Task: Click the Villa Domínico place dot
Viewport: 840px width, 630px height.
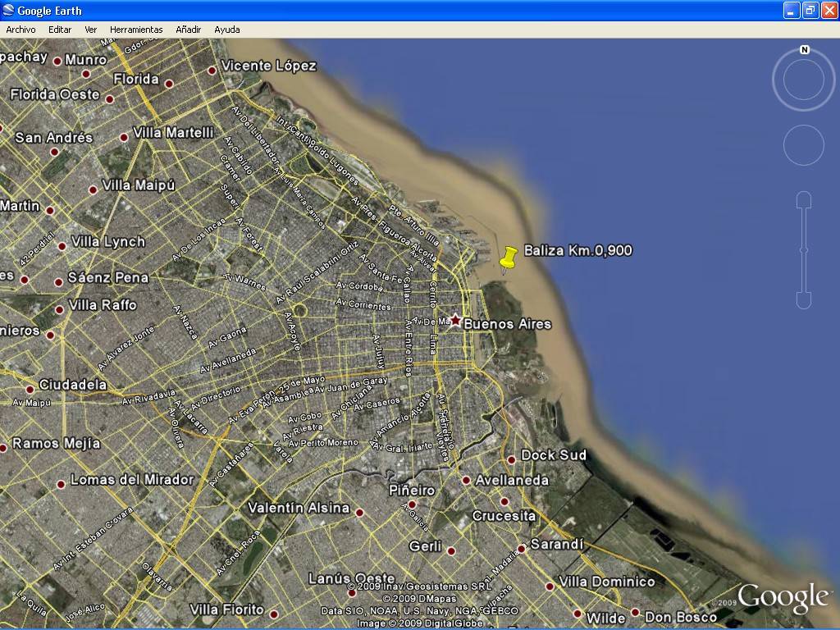Action: pyautogui.click(x=550, y=586)
